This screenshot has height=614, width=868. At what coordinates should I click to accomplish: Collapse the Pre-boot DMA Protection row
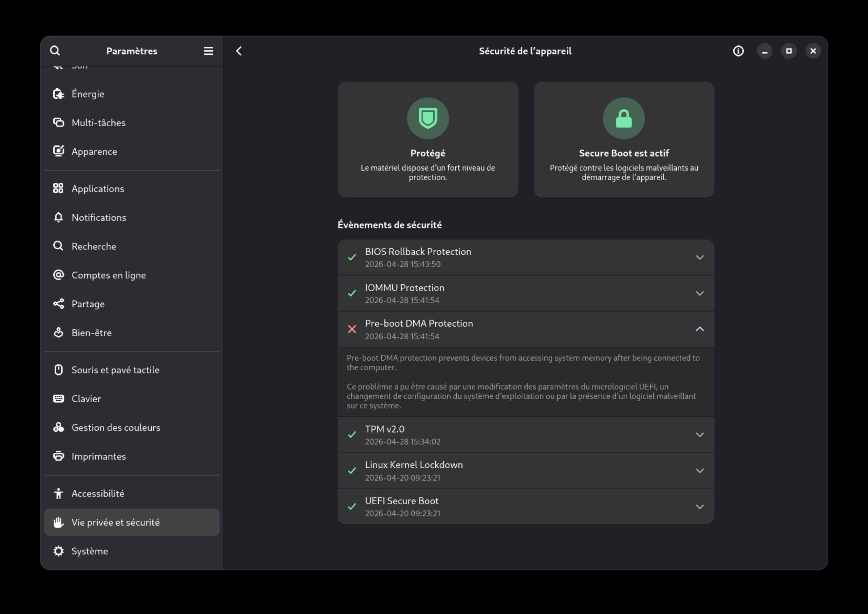coord(699,329)
